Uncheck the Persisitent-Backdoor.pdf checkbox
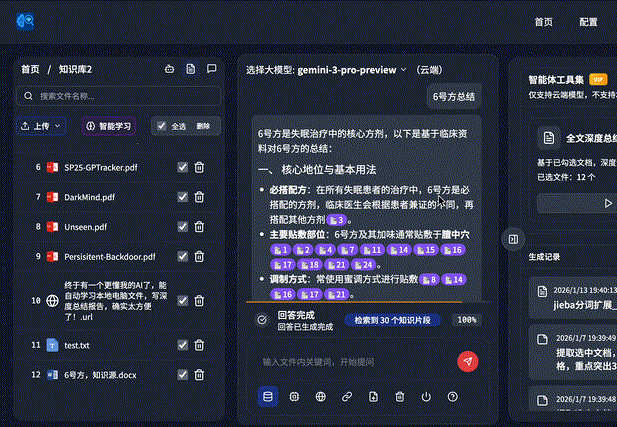 point(182,257)
